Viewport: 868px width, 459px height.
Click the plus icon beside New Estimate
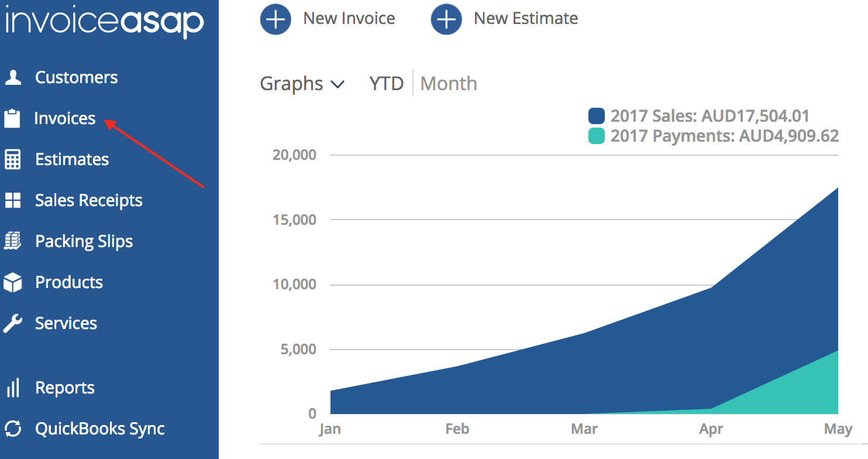point(446,19)
